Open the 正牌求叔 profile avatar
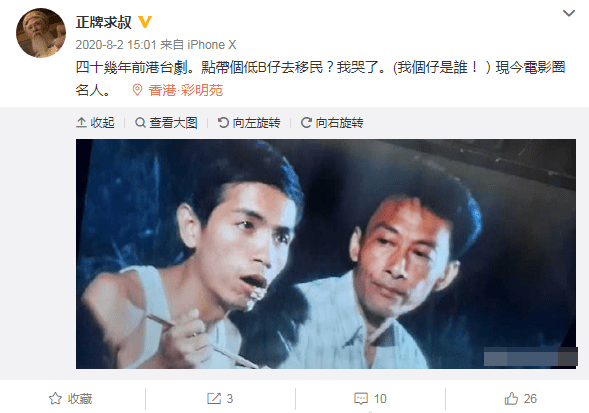Image resolution: width=589 pixels, height=413 pixels. click(x=41, y=33)
